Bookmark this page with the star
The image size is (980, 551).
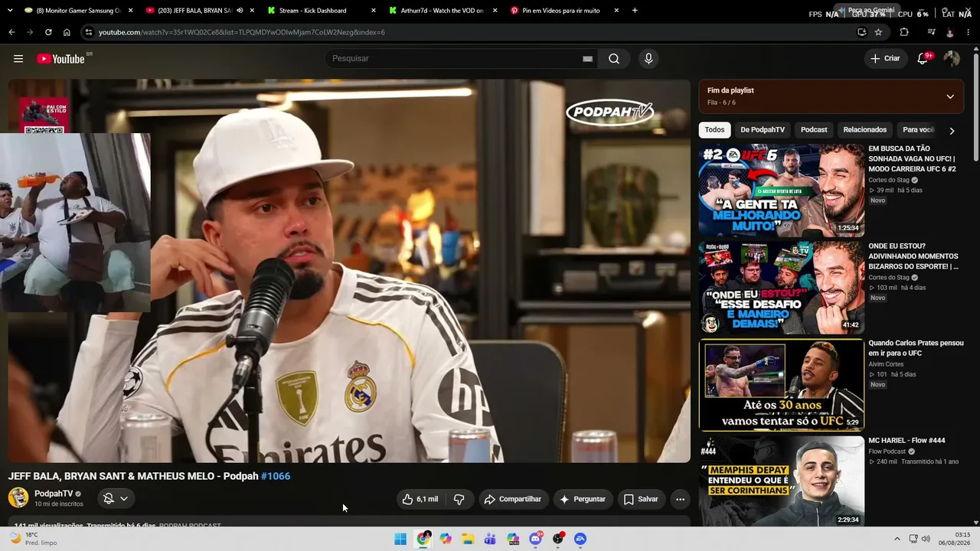(x=878, y=32)
